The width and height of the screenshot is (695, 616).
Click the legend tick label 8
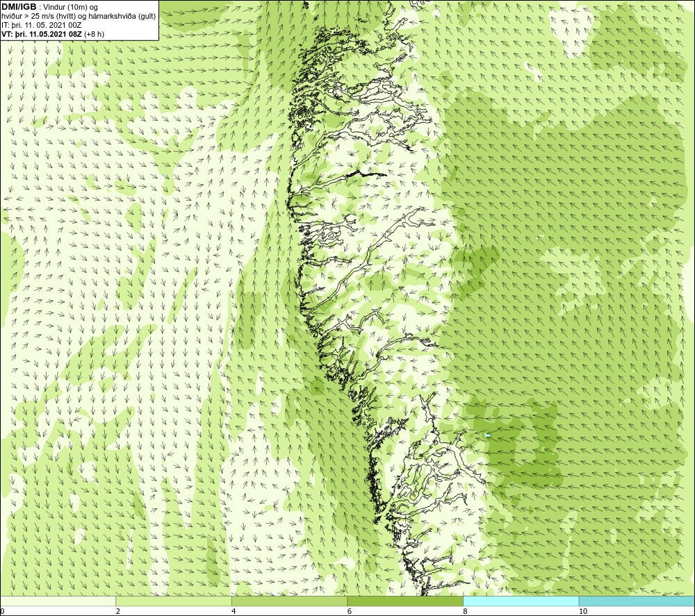466,611
